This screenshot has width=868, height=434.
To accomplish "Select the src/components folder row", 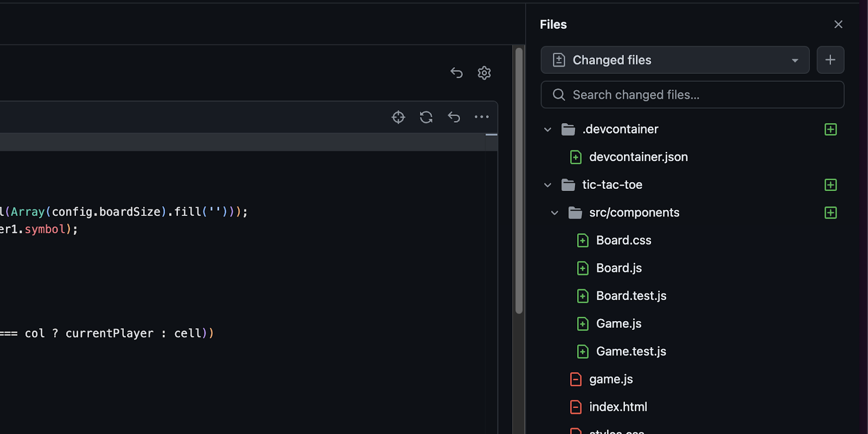I will 692,212.
